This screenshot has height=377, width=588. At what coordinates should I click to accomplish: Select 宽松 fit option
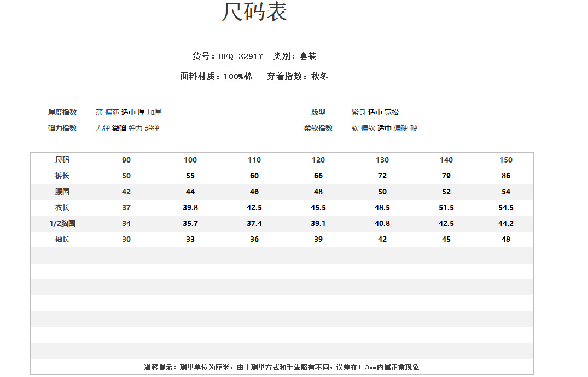pos(392,112)
